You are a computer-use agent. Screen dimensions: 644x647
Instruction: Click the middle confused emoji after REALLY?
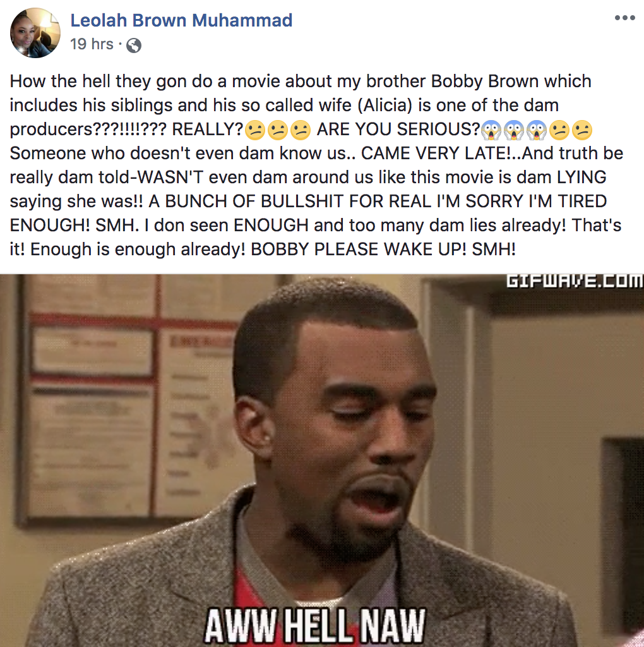pos(277,130)
